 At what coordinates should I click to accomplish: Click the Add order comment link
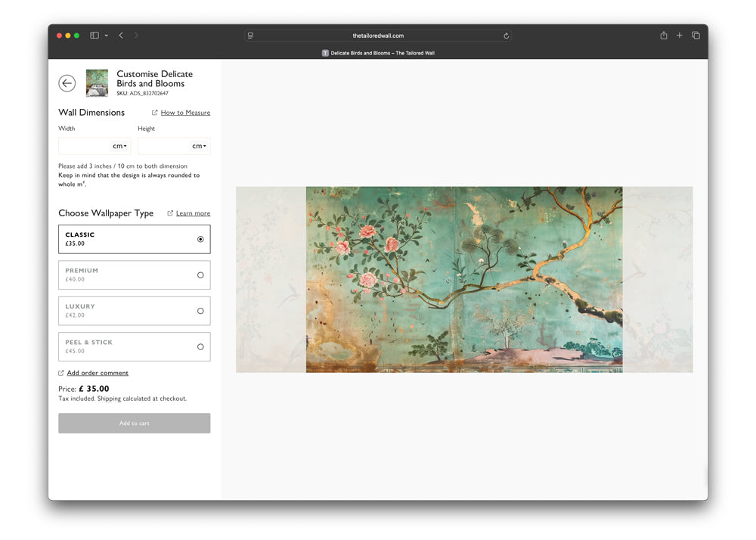pyautogui.click(x=97, y=373)
